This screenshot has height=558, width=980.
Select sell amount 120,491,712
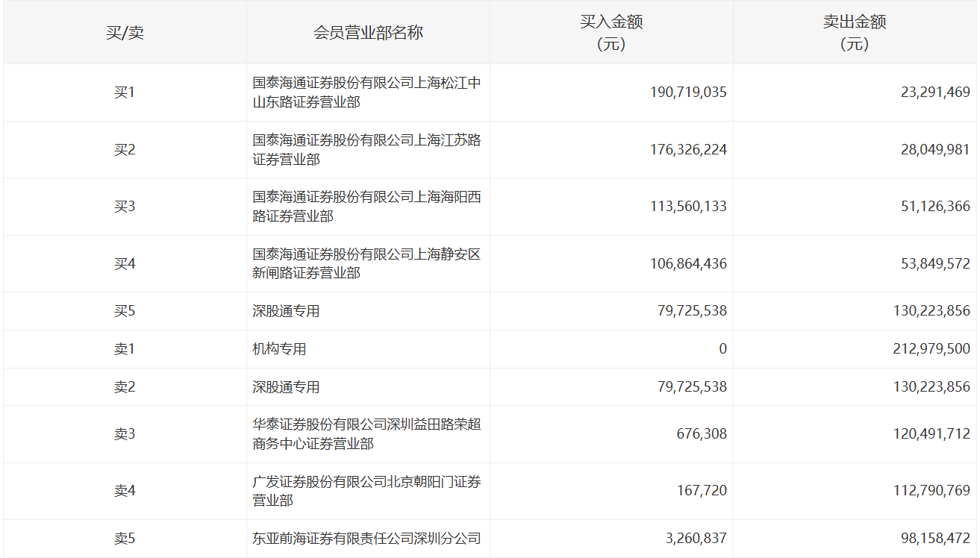tap(931, 434)
